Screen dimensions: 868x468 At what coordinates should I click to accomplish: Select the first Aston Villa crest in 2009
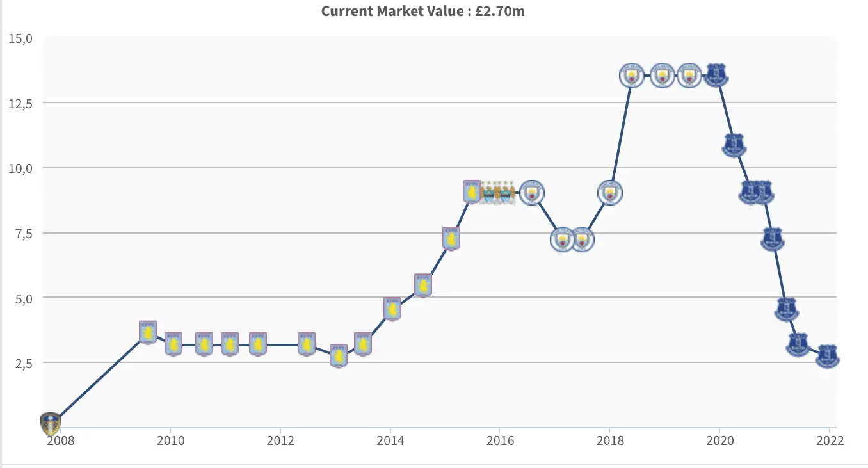tap(148, 332)
